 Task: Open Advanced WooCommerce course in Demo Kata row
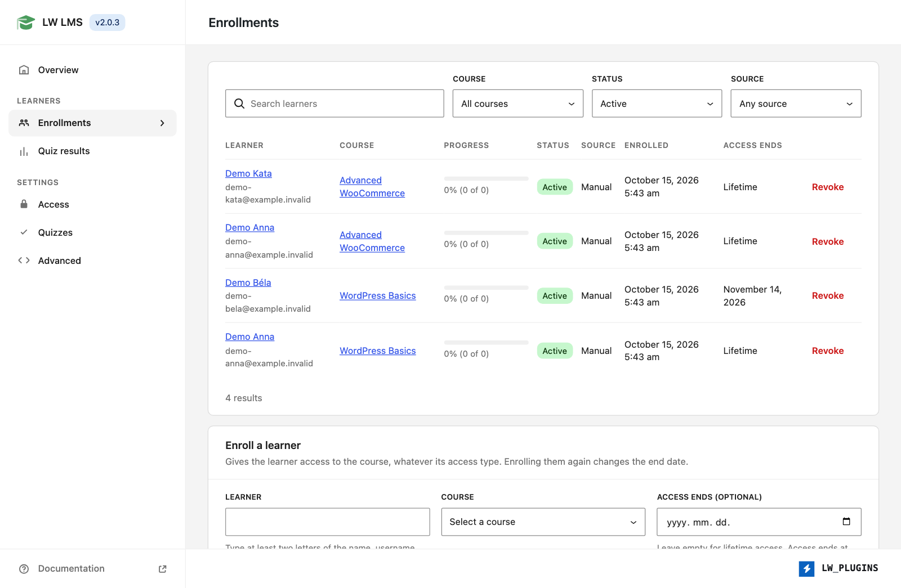click(372, 187)
